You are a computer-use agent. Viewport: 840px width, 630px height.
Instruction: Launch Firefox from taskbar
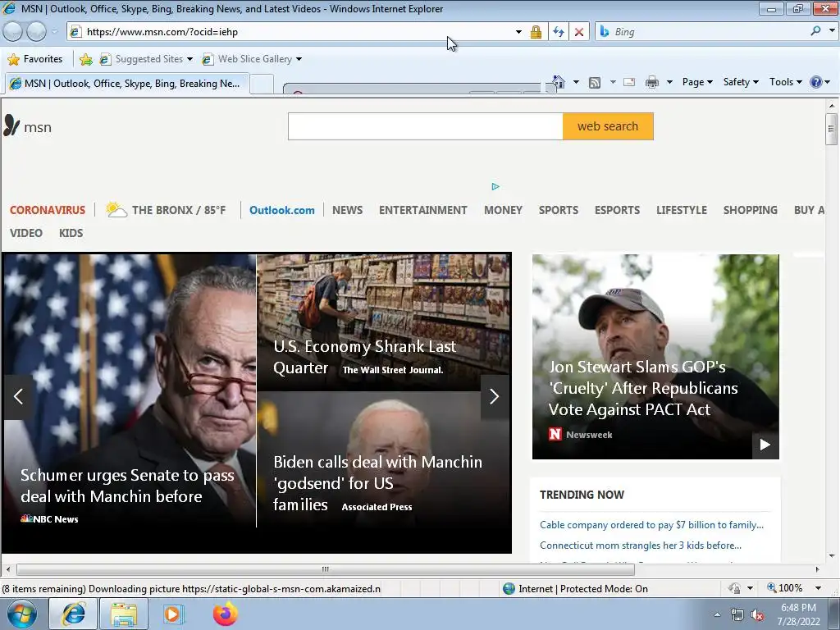click(x=225, y=614)
